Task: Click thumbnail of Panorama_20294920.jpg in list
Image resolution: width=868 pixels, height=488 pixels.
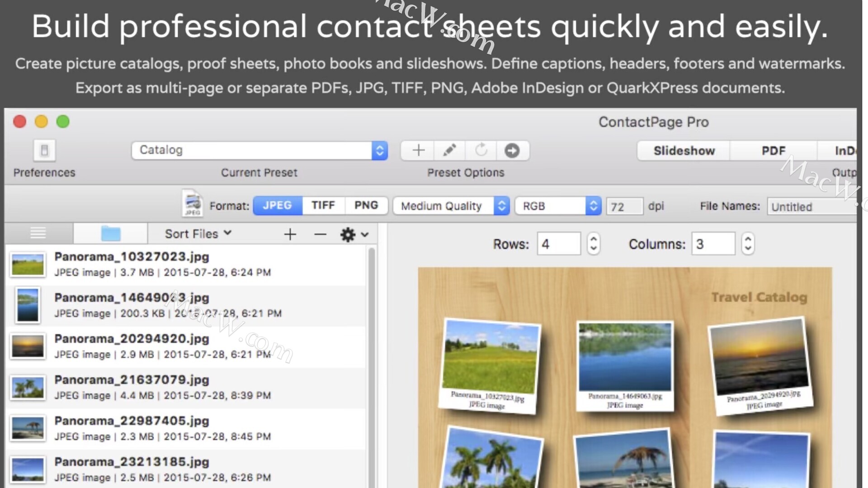Action: click(28, 346)
